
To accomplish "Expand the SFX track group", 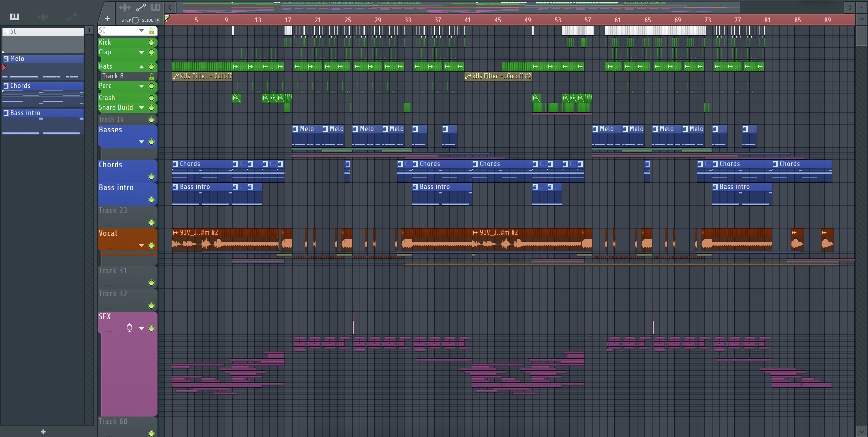I will (x=142, y=329).
